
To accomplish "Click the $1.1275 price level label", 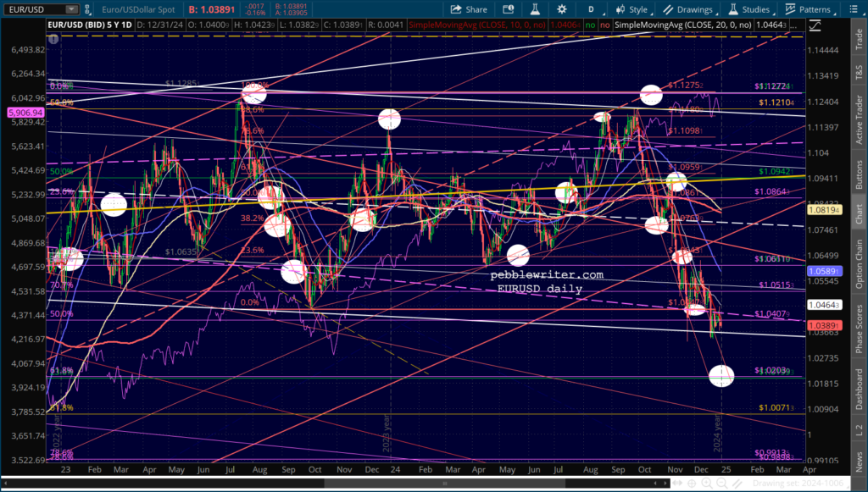I will 685,86.
